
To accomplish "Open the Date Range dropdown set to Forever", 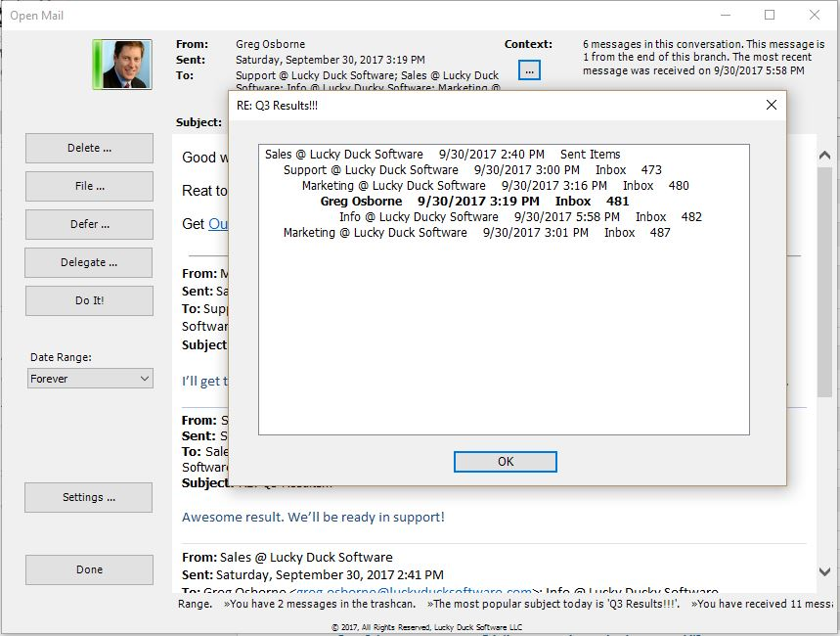I will point(89,378).
